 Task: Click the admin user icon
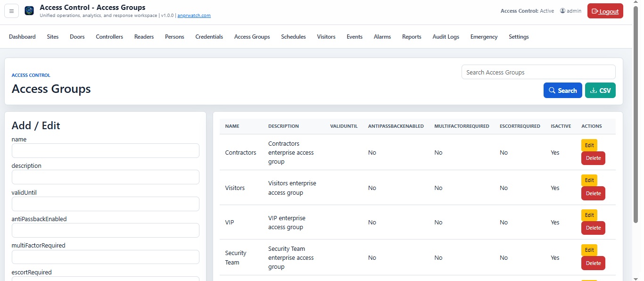(562, 11)
